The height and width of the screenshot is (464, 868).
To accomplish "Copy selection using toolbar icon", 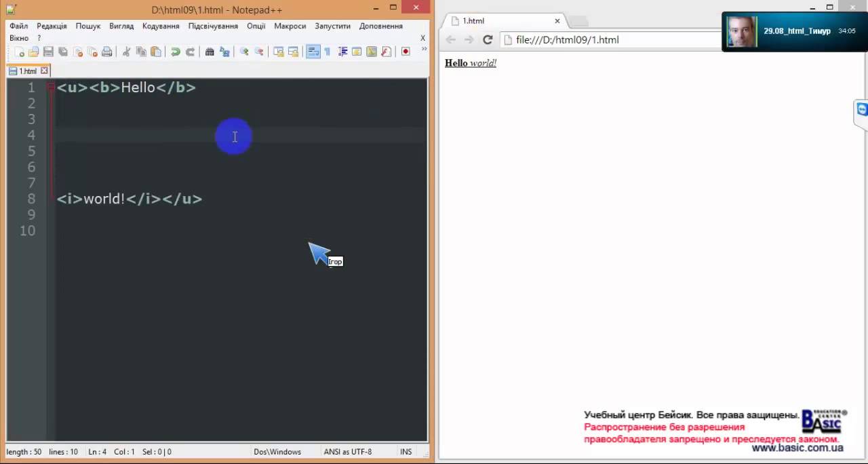I will click(141, 52).
